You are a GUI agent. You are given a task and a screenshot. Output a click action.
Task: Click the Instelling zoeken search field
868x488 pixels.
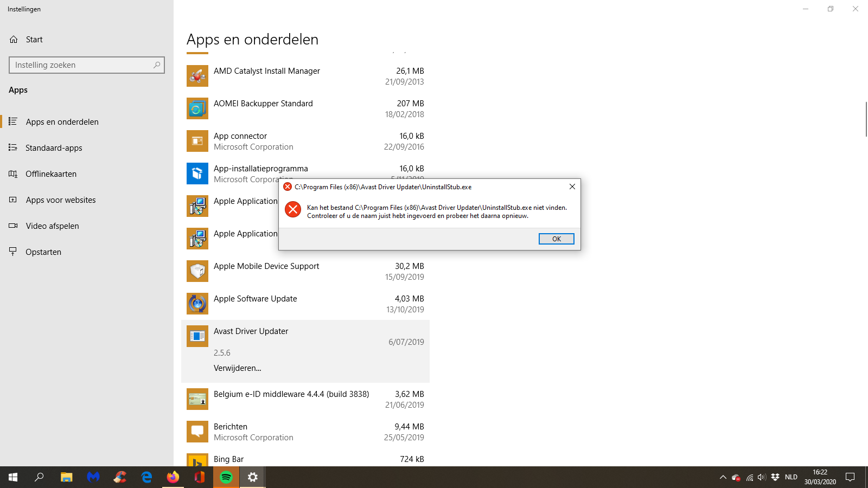[87, 65]
